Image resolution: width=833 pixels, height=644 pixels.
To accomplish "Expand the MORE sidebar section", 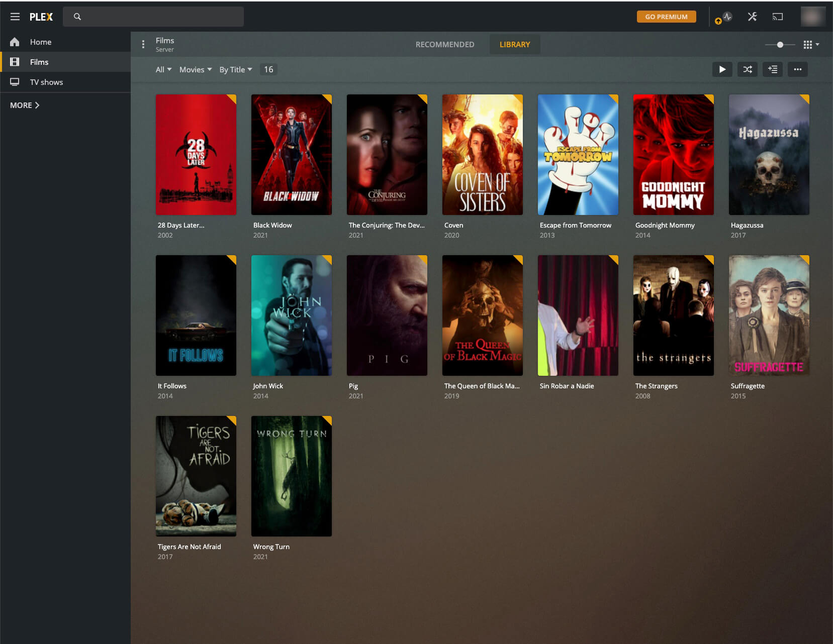I will [x=25, y=105].
